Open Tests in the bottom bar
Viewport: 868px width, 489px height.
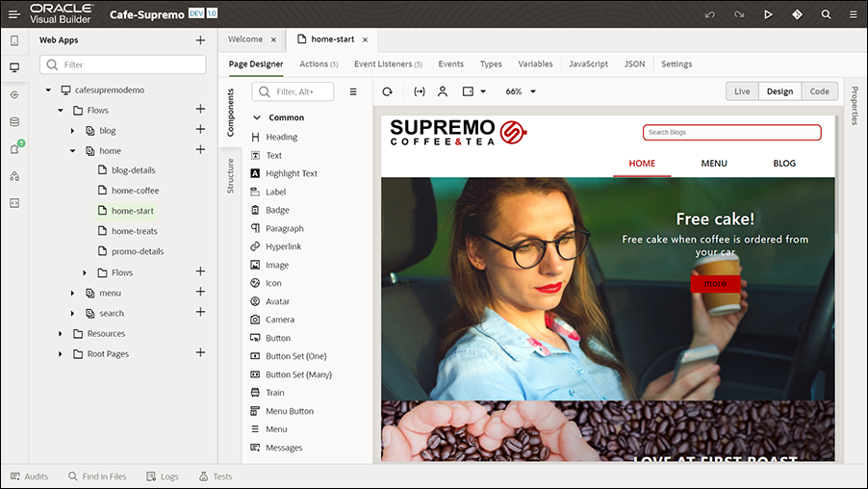tap(216, 476)
